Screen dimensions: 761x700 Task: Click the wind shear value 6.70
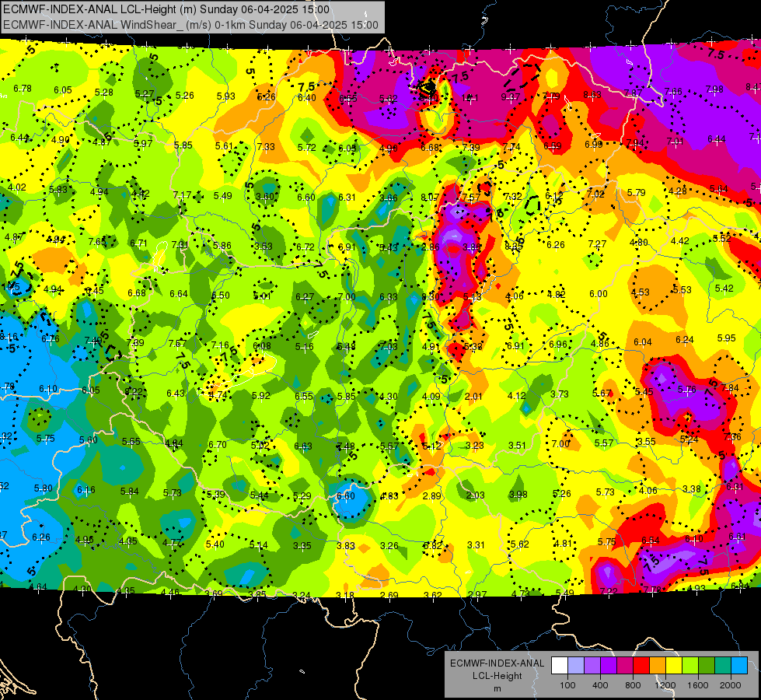pos(218,444)
